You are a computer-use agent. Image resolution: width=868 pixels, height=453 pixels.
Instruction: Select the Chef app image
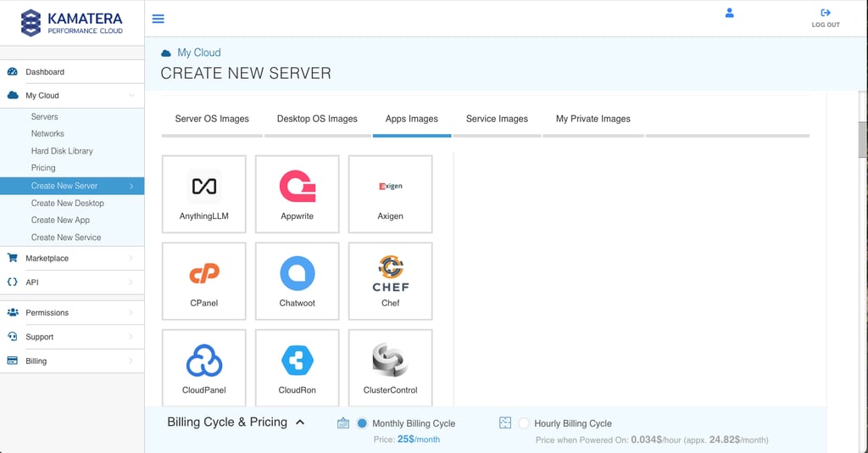390,281
